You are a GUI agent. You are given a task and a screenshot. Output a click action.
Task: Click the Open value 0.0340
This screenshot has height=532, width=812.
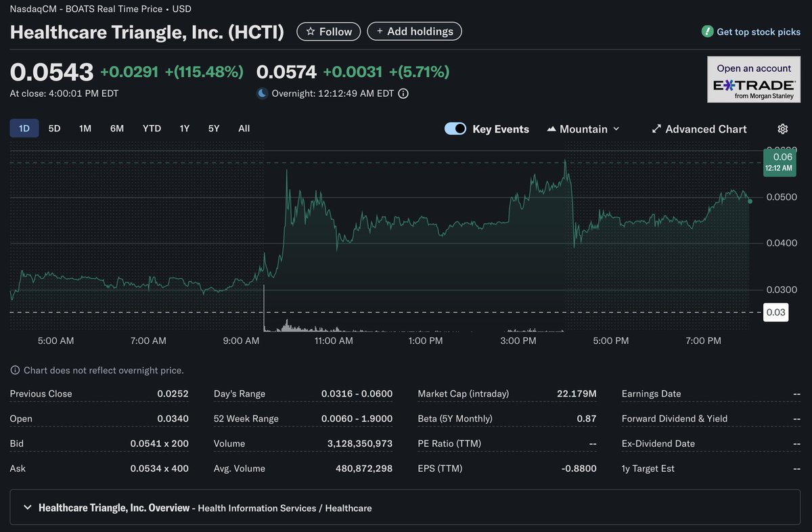173,418
